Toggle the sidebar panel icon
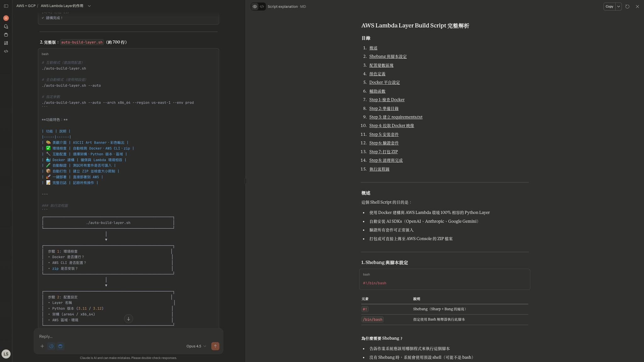Screen dimensions: 644x362 click(6, 6)
